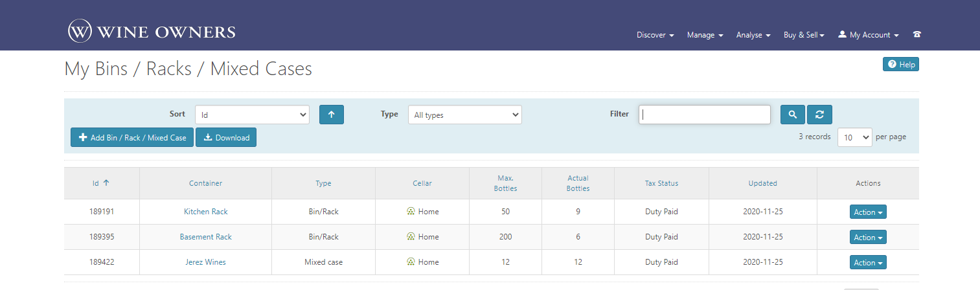Toggle sort direction arrow button
This screenshot has height=290, width=980.
[332, 115]
